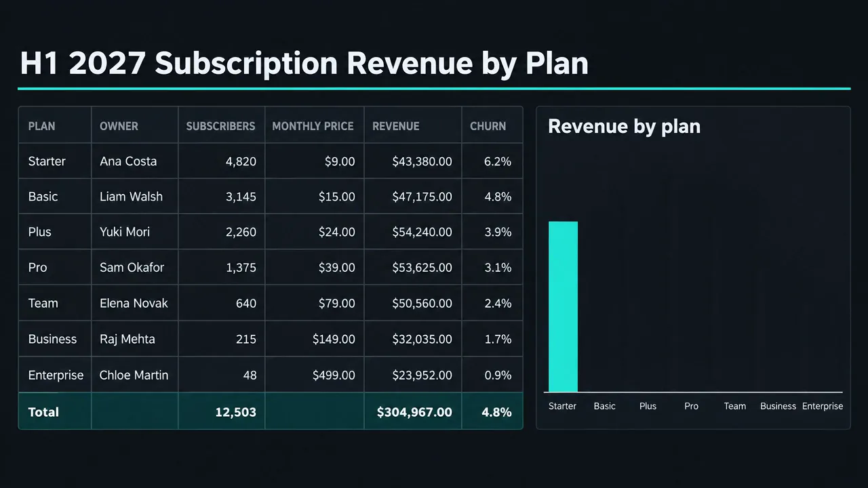Click the Pro label on chart axis
The width and height of the screenshot is (868, 488).
[x=691, y=406]
